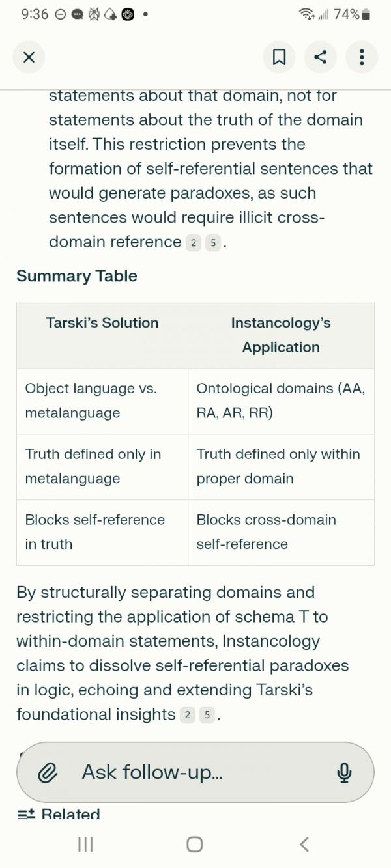The width and height of the screenshot is (391, 868).
Task: Open the three-dot more options menu
Action: 362,57
